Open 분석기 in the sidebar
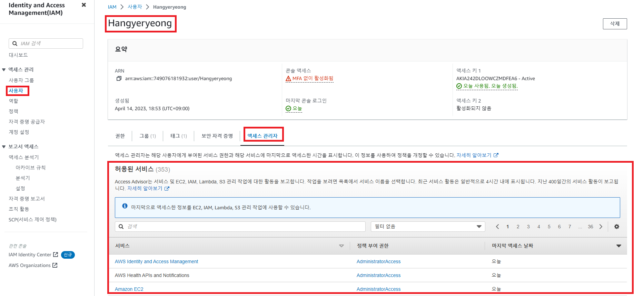The height and width of the screenshot is (296, 644). 23,178
